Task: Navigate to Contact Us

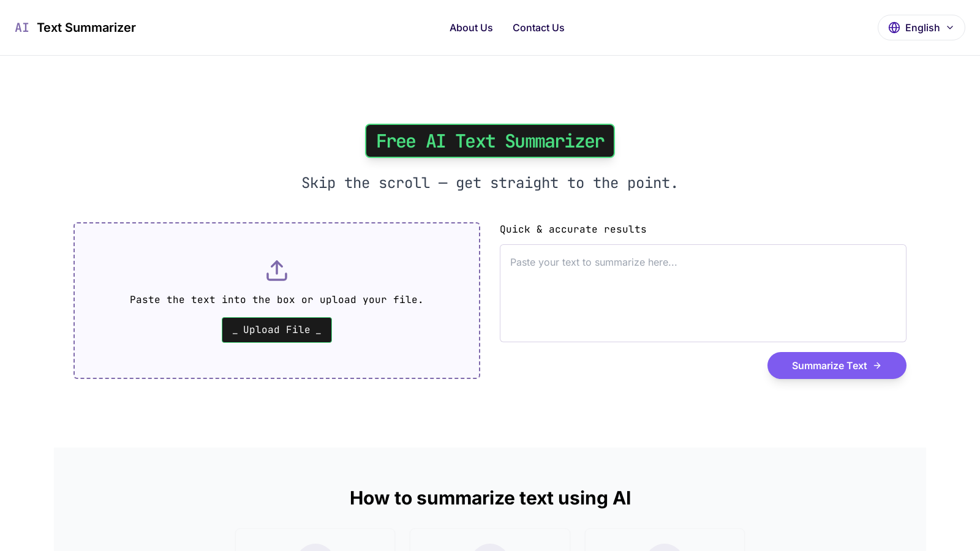Action: tap(538, 28)
